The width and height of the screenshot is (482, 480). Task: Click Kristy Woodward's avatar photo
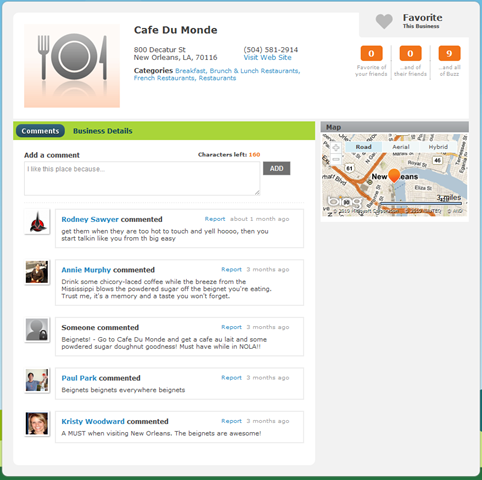point(37,424)
